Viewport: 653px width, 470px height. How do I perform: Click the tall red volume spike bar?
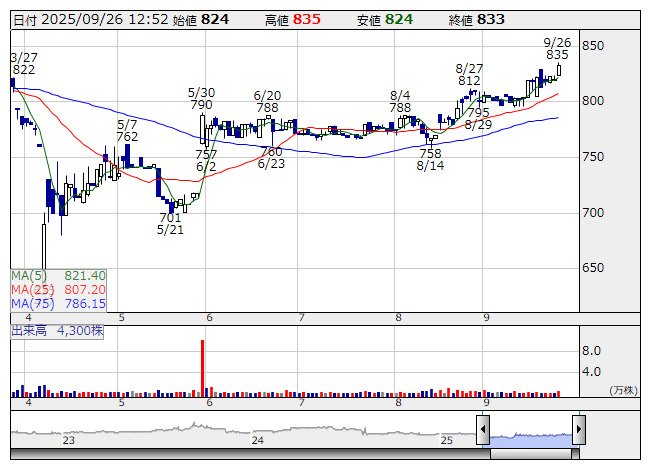tap(203, 368)
